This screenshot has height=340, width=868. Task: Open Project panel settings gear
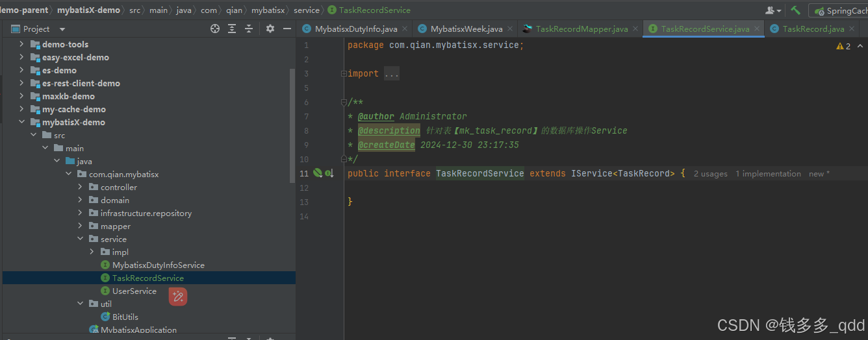coord(270,29)
